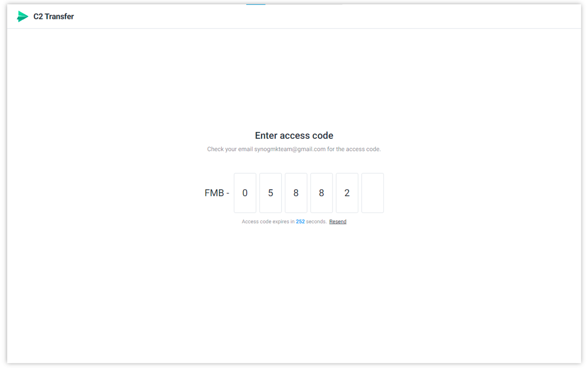Select the third code box containing 8
The image size is (588, 368).
tap(296, 193)
